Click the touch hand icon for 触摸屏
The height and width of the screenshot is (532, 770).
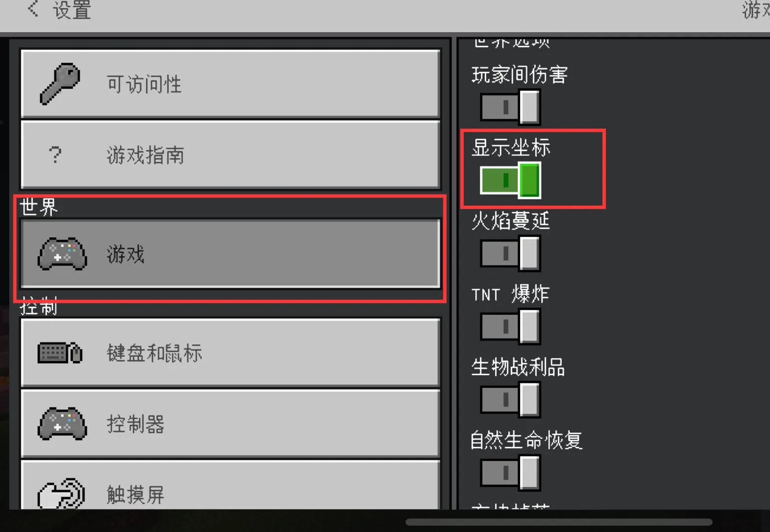coord(61,493)
